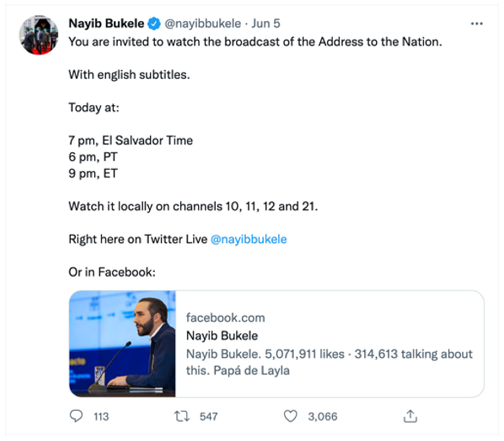
Task: Click the like count 3,066
Action: pyautogui.click(x=322, y=417)
